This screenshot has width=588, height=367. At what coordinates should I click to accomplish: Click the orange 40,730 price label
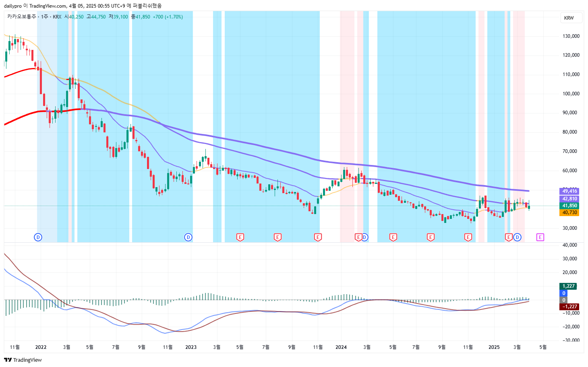click(569, 212)
